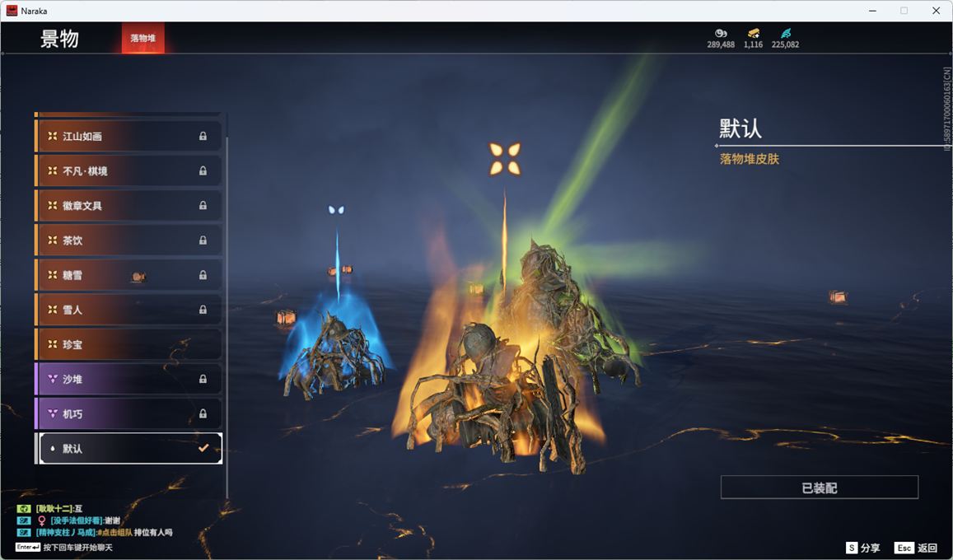
Task: Click the orange rarity icon beside 江山如画
Action: [52, 136]
